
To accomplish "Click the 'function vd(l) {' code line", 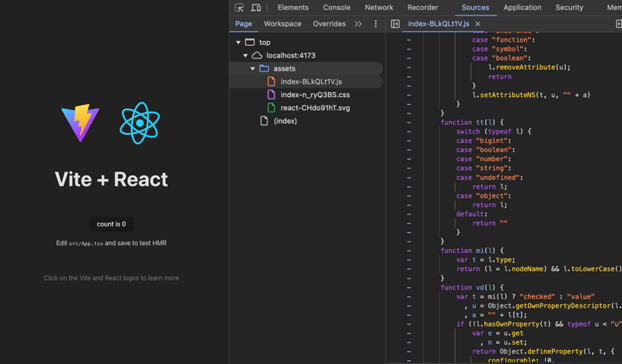I will [472, 287].
